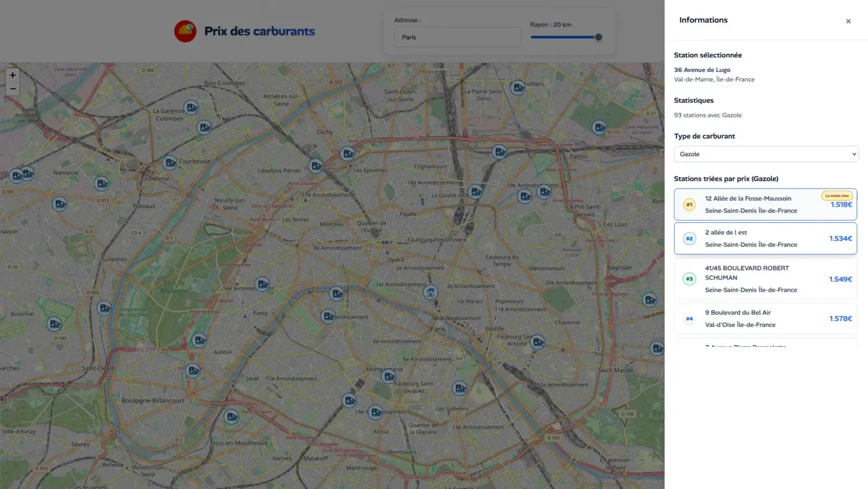Select station marker beside Courbevoie label
868x489 pixels.
[x=170, y=163]
